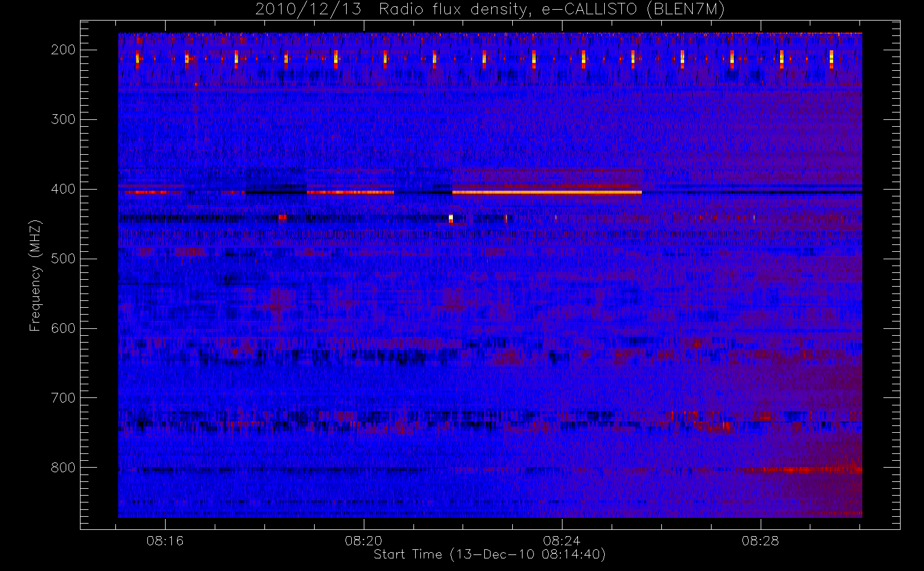Click the 08:24 time tick label
This screenshot has height=571, width=924.
click(x=562, y=541)
